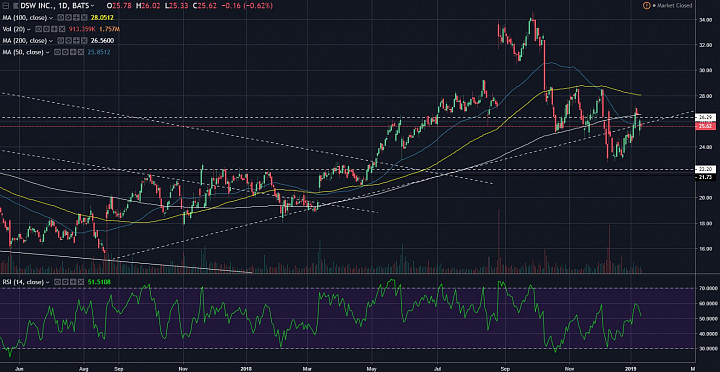Hide the MA (50, close) indicator via eye icon
This screenshot has width=720, height=372.
click(57, 52)
